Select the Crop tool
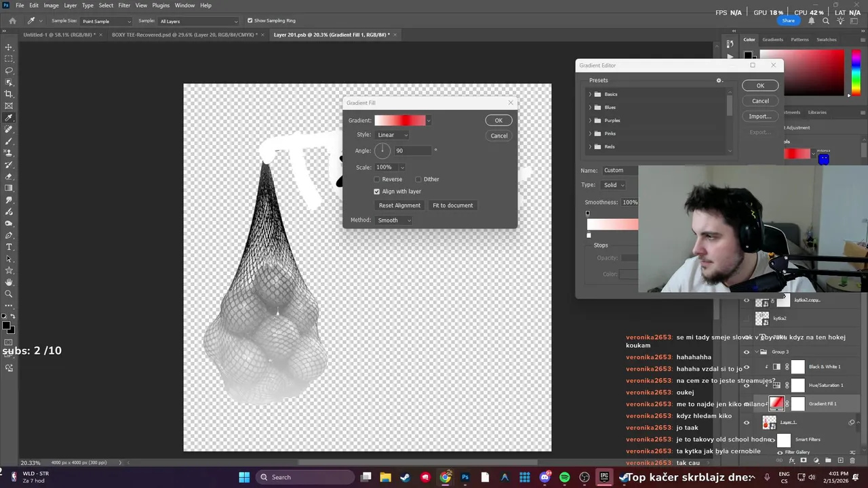Screen dimensions: 868x488 (9, 94)
